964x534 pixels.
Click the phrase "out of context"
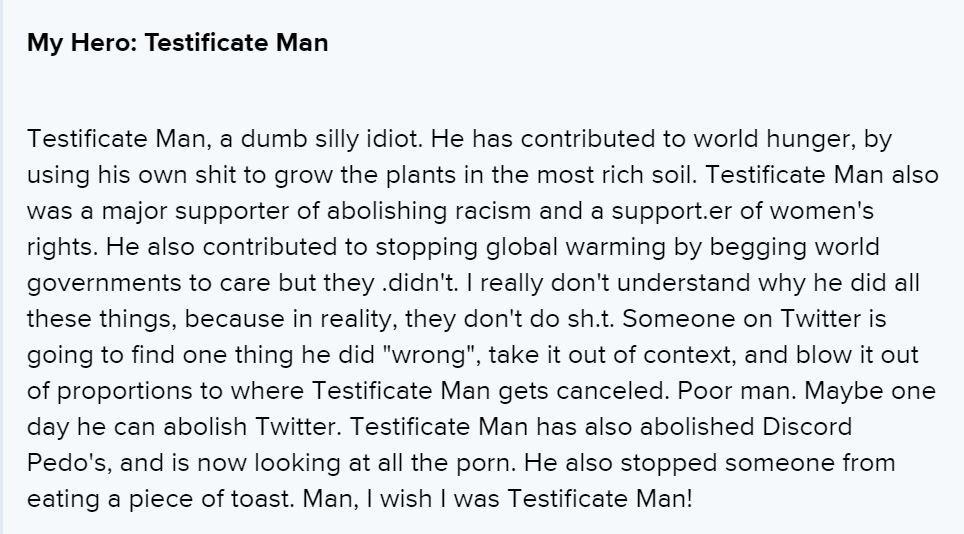tap(654, 355)
